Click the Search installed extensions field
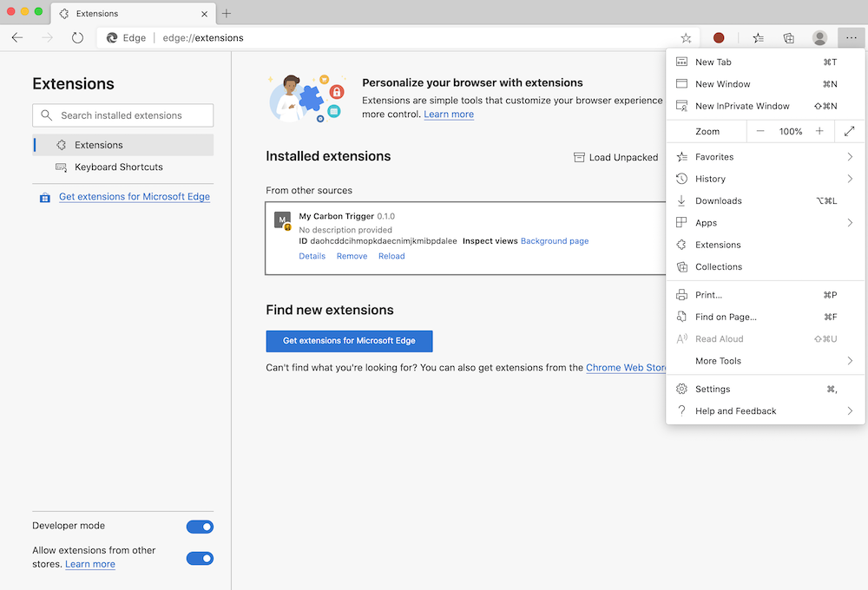Viewport: 868px width, 590px height. click(x=122, y=115)
